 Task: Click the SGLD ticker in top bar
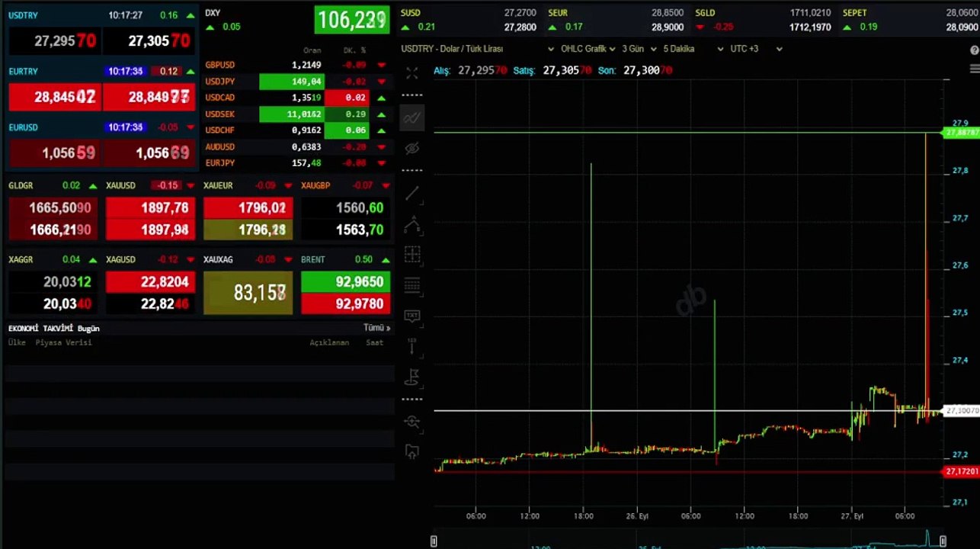pos(763,20)
